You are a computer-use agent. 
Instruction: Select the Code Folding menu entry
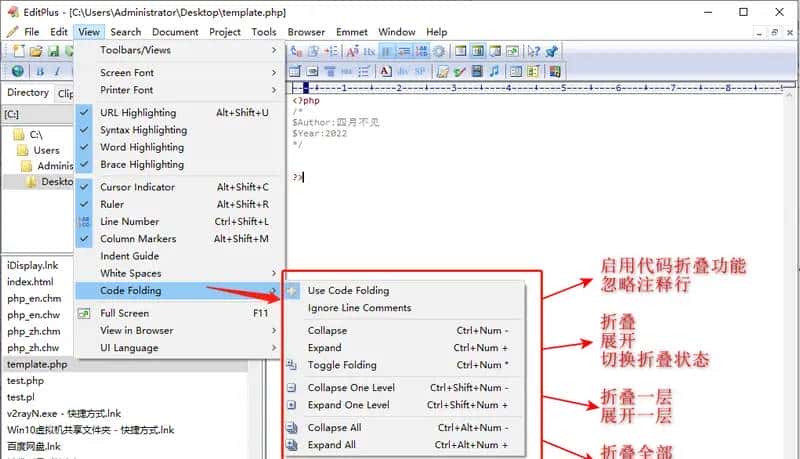coord(180,291)
